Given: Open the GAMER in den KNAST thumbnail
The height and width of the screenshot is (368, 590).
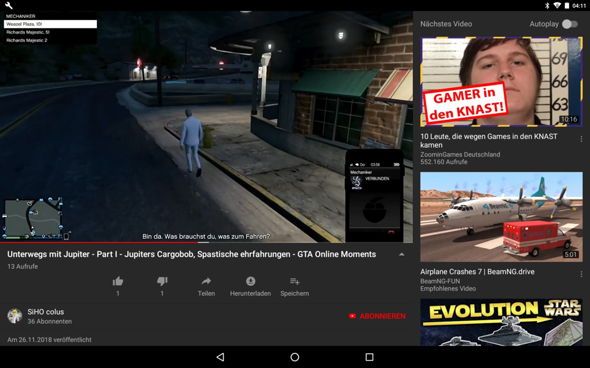Looking at the screenshot, I should tap(501, 82).
